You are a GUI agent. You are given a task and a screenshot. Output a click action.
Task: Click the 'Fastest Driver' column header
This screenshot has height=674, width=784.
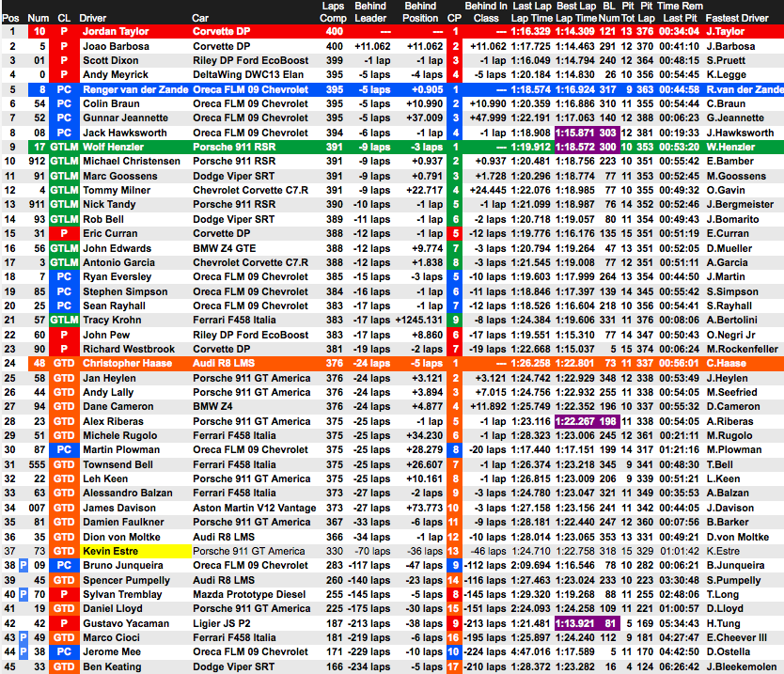(x=736, y=18)
